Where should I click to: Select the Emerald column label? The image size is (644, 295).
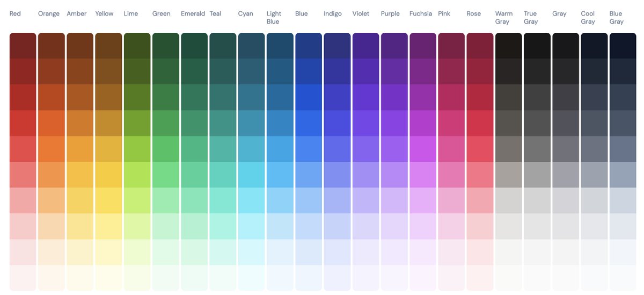193,13
